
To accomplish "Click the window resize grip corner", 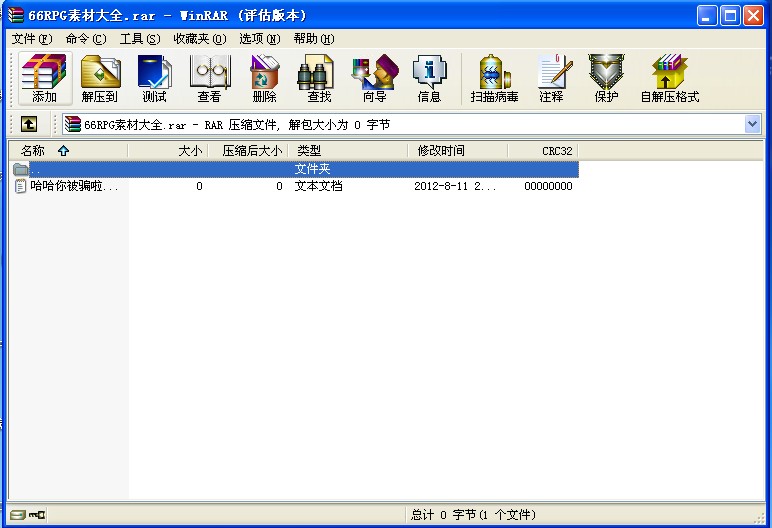I will point(759,518).
